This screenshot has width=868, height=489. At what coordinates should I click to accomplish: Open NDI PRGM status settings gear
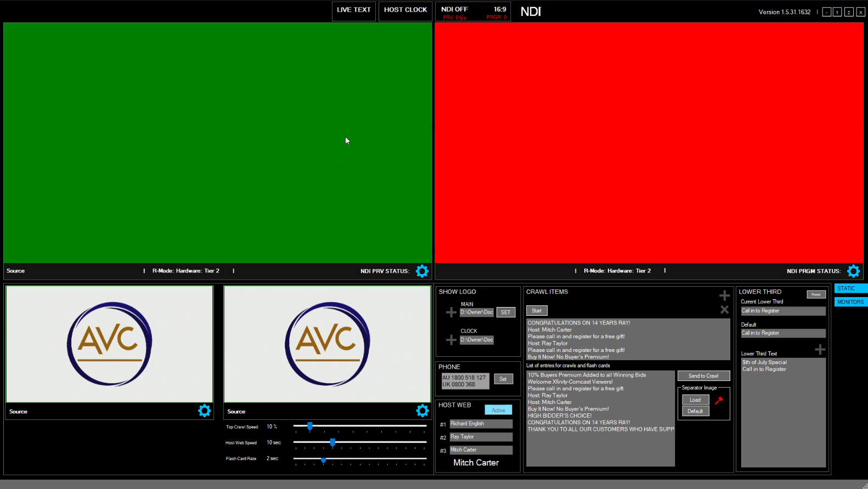click(853, 271)
